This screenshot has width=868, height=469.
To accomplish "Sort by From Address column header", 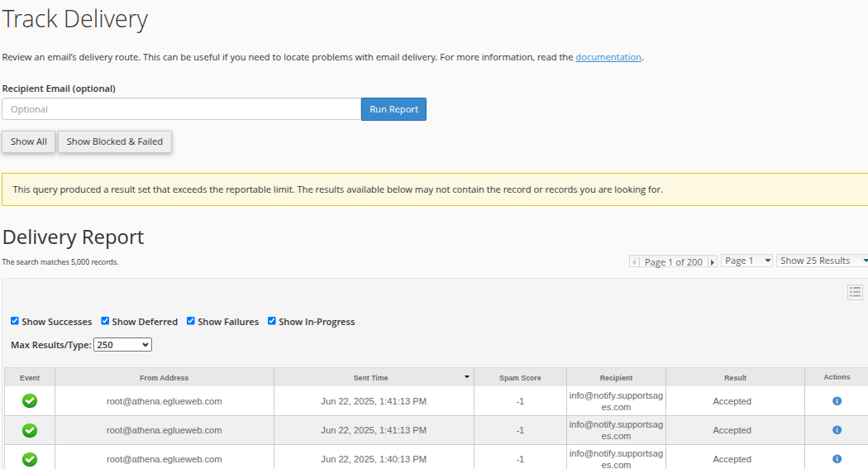I will coord(164,378).
